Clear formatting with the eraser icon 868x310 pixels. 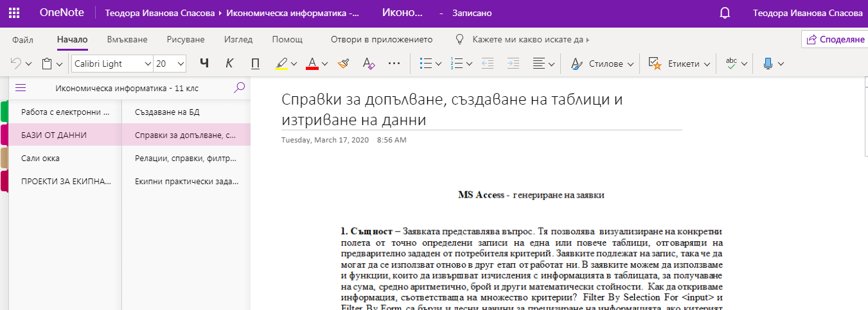click(x=369, y=64)
